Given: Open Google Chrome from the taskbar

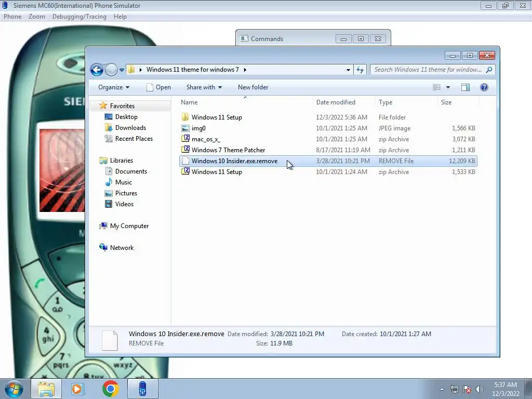Looking at the screenshot, I should pos(110,389).
